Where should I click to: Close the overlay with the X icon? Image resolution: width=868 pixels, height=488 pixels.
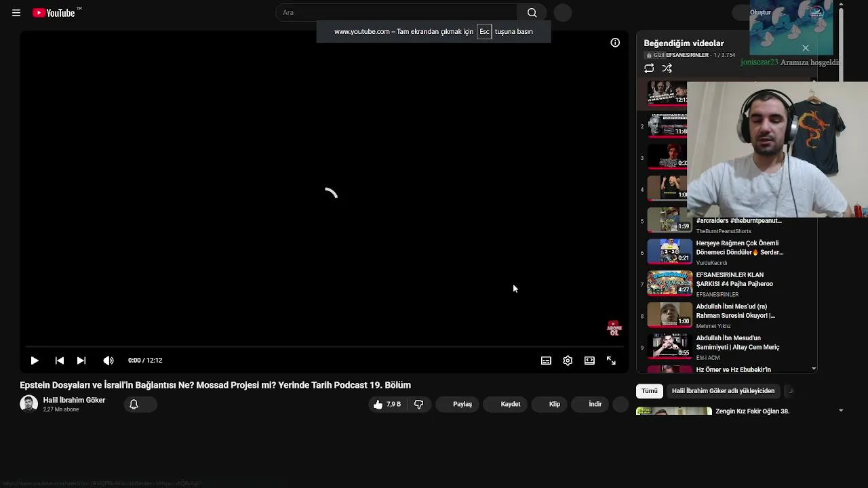[806, 48]
